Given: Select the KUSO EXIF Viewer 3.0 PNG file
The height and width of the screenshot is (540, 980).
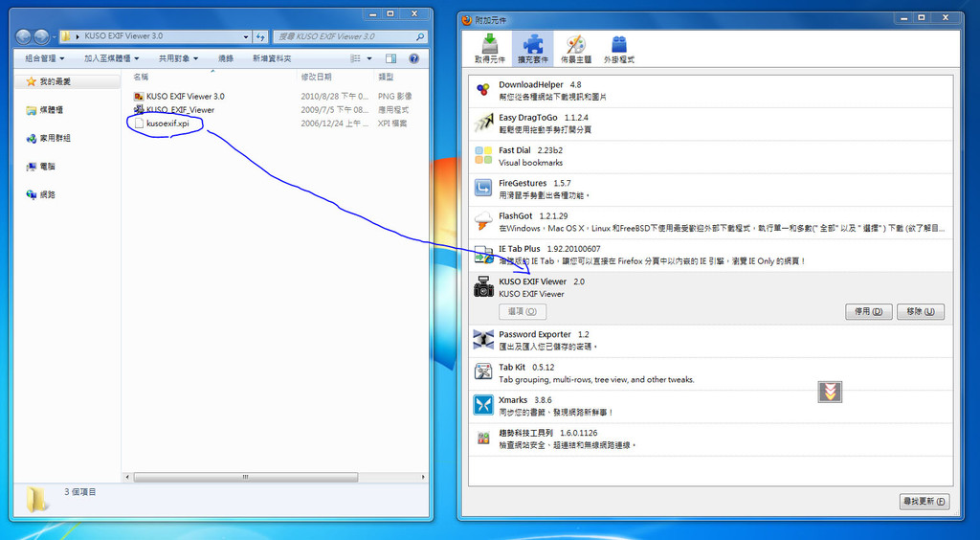Looking at the screenshot, I should tap(185, 97).
